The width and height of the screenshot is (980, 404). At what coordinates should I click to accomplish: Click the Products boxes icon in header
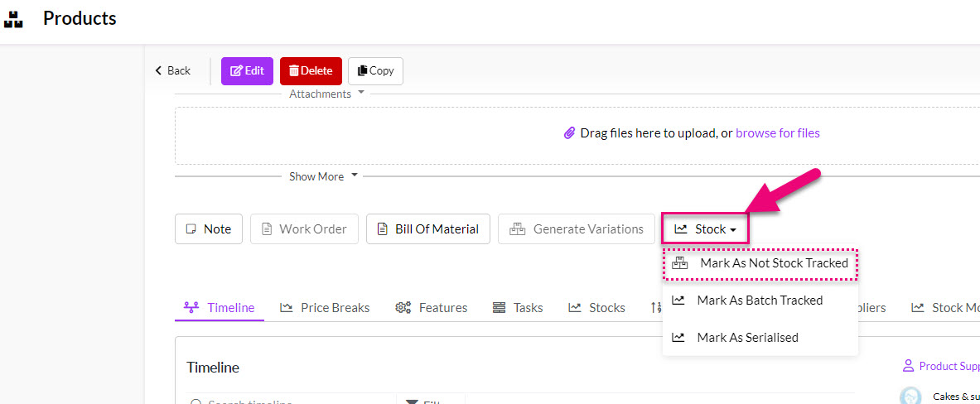click(x=13, y=18)
